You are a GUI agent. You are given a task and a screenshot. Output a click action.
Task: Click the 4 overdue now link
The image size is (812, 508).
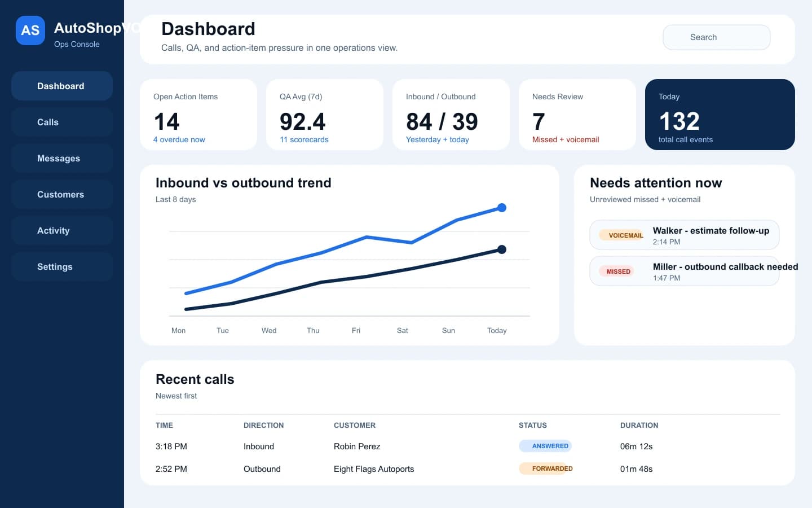(x=179, y=139)
